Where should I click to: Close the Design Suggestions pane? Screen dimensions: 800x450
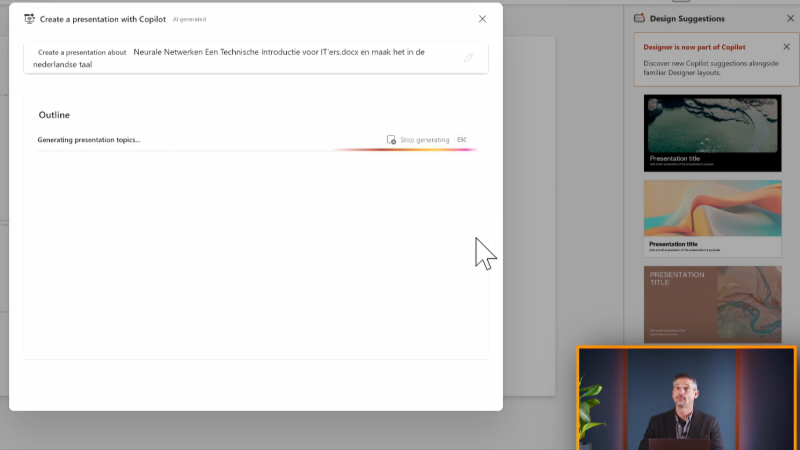tap(790, 18)
